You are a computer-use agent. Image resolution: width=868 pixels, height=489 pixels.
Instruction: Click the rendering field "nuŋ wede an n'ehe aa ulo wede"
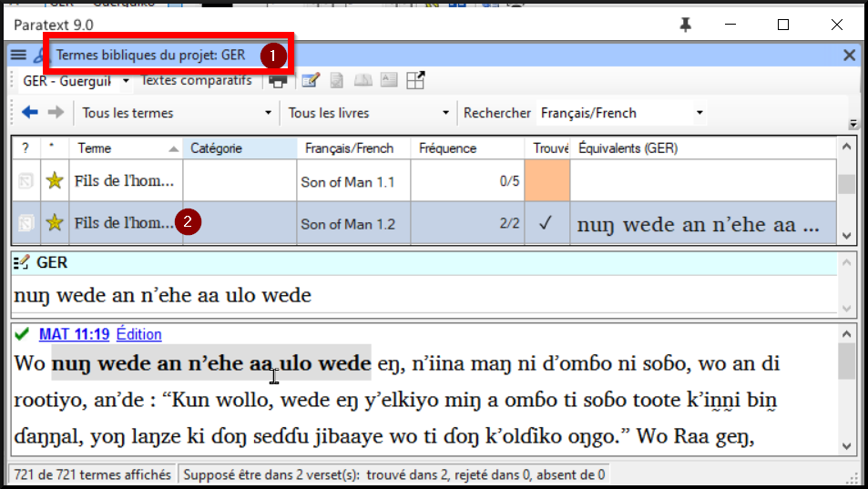424,295
